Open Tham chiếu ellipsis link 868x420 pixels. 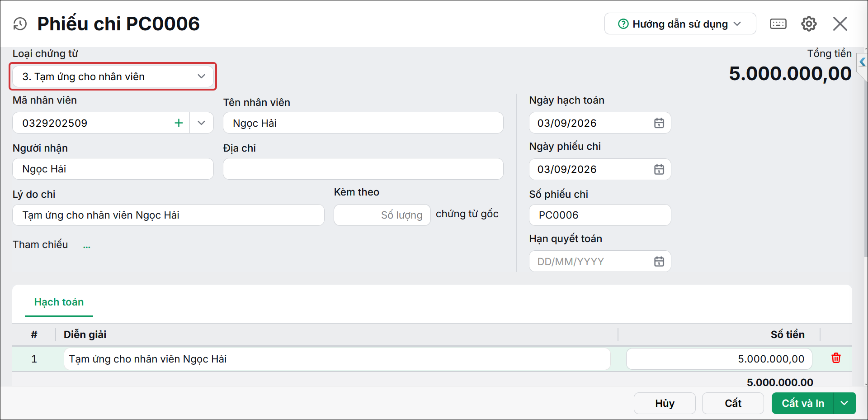pos(87,246)
